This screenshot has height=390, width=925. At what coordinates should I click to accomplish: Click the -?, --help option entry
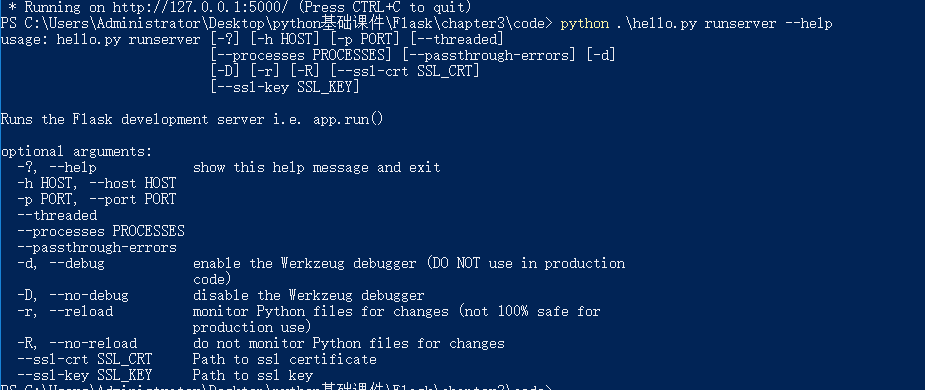[x=56, y=168]
